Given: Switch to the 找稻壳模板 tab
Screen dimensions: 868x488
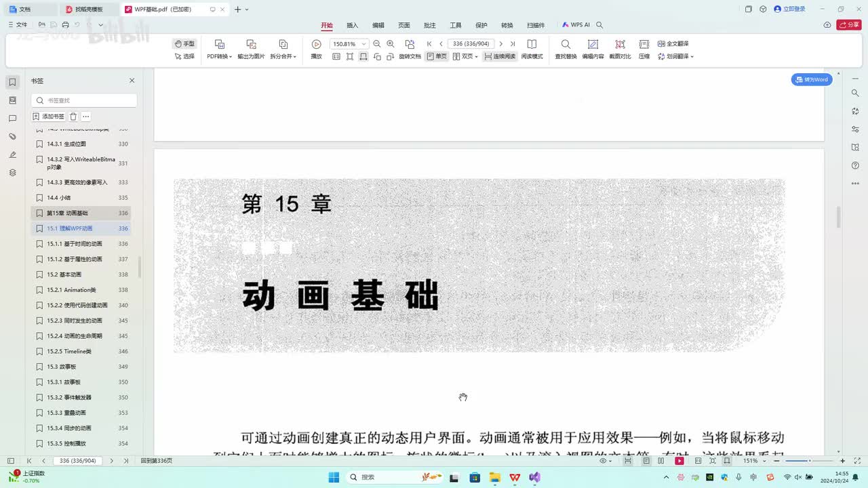Looking at the screenshot, I should point(89,9).
